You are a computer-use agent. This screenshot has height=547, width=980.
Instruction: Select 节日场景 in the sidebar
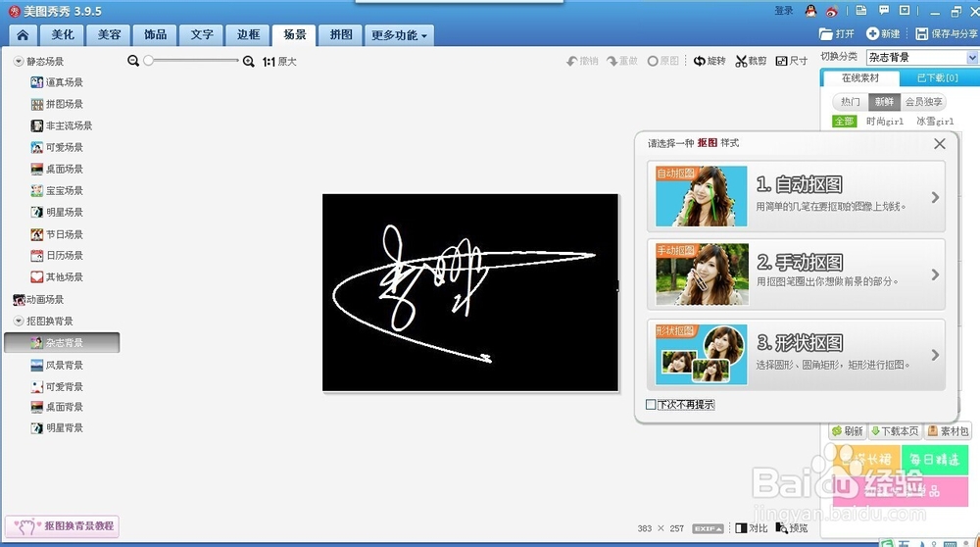coord(57,234)
